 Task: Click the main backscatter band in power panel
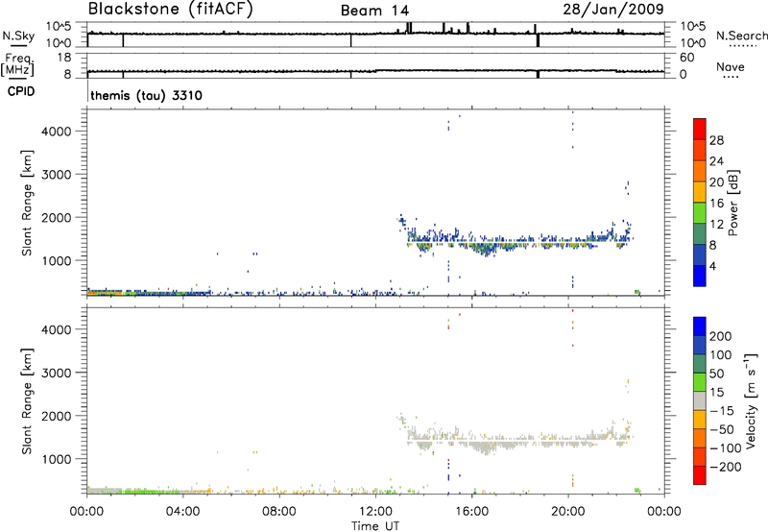click(x=519, y=242)
